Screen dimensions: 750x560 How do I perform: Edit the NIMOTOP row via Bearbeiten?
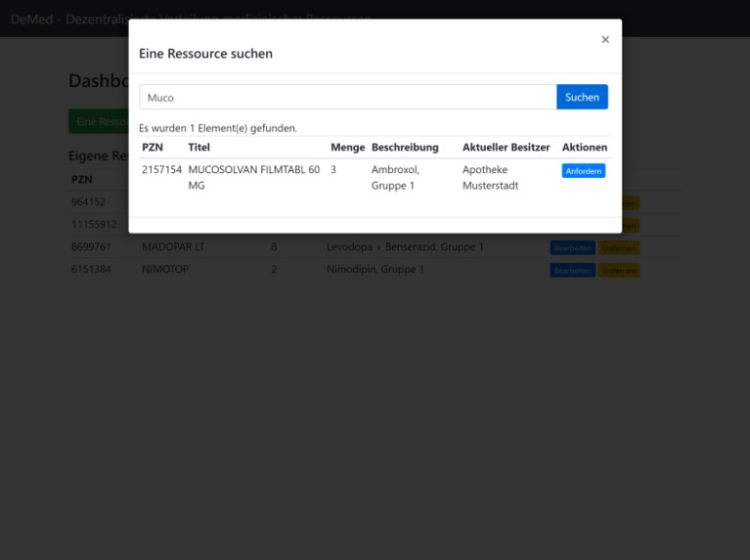[x=573, y=270]
